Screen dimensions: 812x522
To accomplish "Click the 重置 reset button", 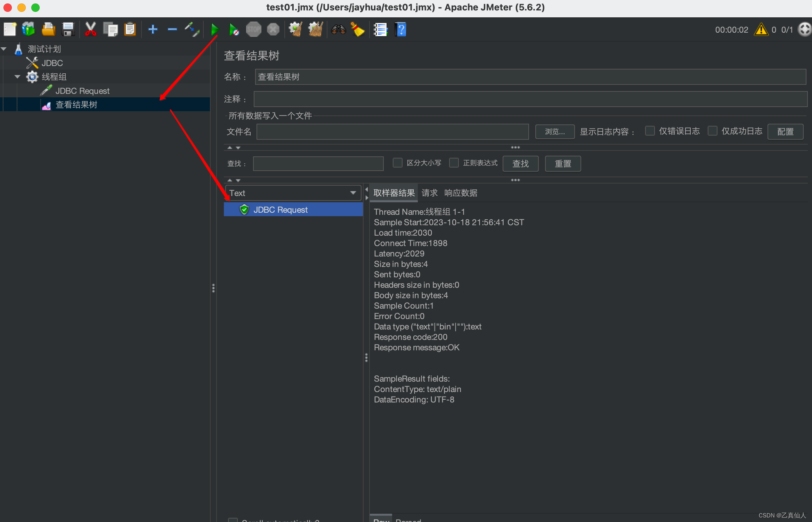I will pyautogui.click(x=563, y=164).
